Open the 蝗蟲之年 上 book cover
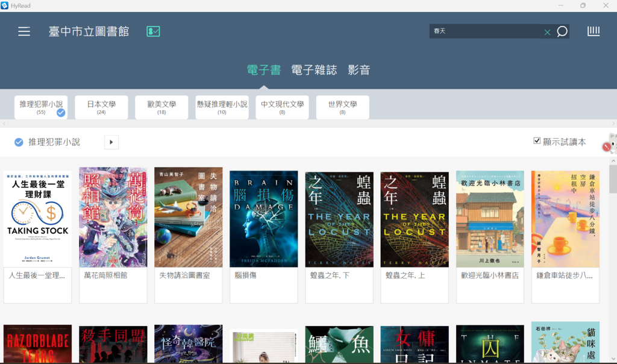 pyautogui.click(x=415, y=219)
